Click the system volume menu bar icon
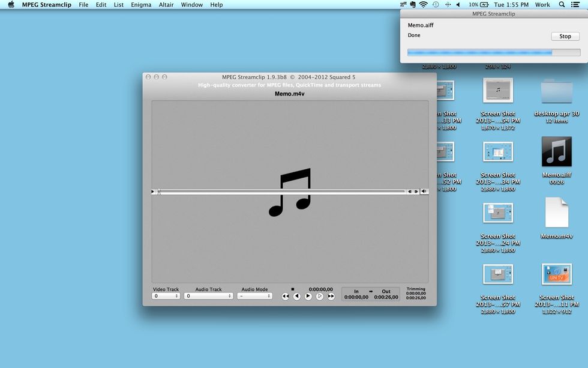Screen dimensions: 588x368 458,4
